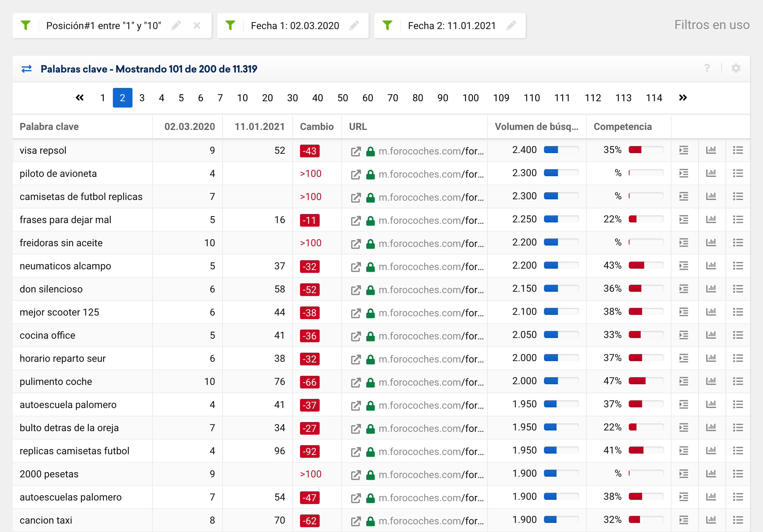Sort by Cambio column header
Viewport: 763px width, 532px height.
coord(316,127)
